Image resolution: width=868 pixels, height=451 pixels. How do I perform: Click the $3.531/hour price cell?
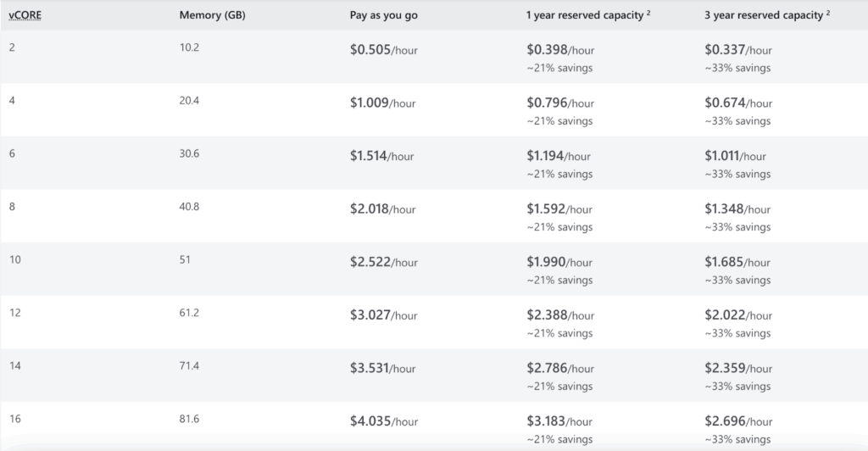tap(382, 368)
